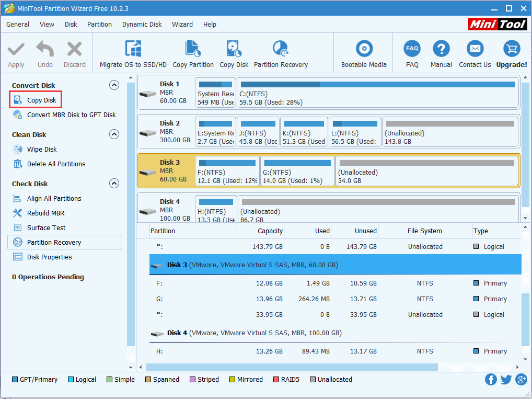This screenshot has height=399, width=532.
Task: Select the Disk 3 header row in list
Action: coord(335,264)
